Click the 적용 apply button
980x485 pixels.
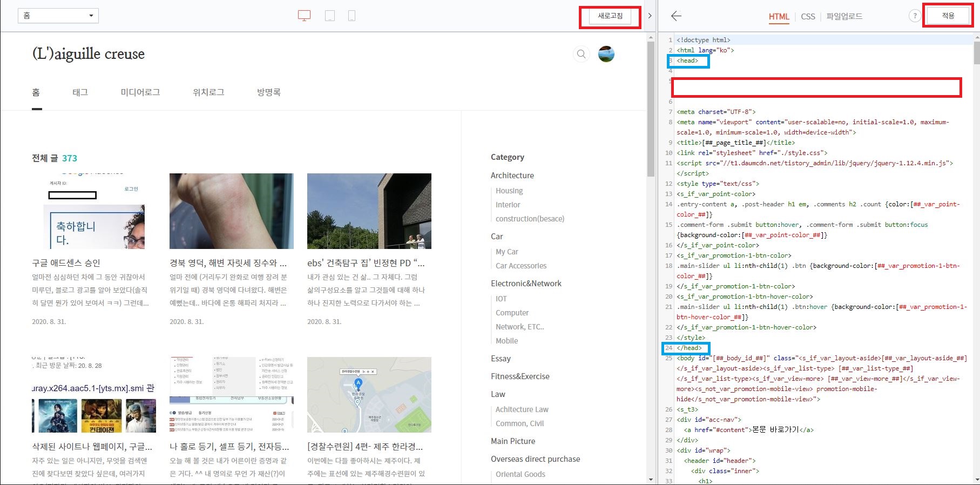tap(948, 16)
